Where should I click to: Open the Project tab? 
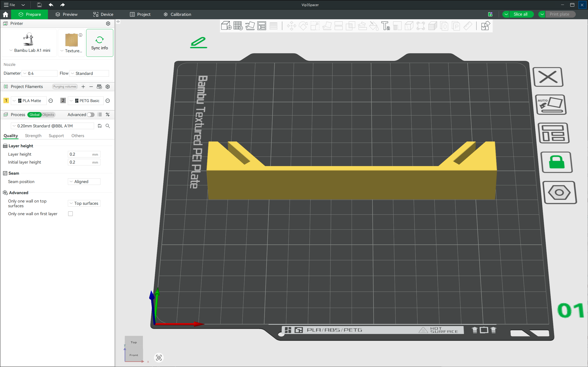point(140,14)
